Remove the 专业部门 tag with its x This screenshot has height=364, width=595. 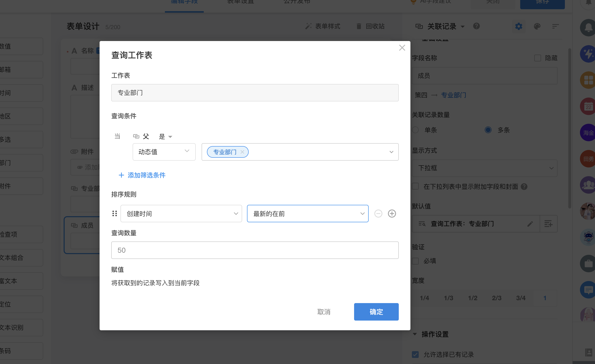[242, 152]
